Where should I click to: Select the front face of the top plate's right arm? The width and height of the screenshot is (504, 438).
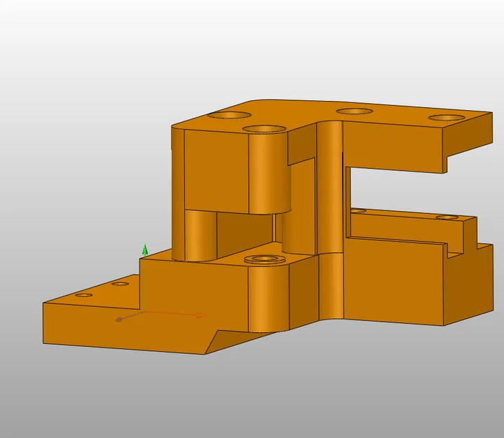click(393, 146)
